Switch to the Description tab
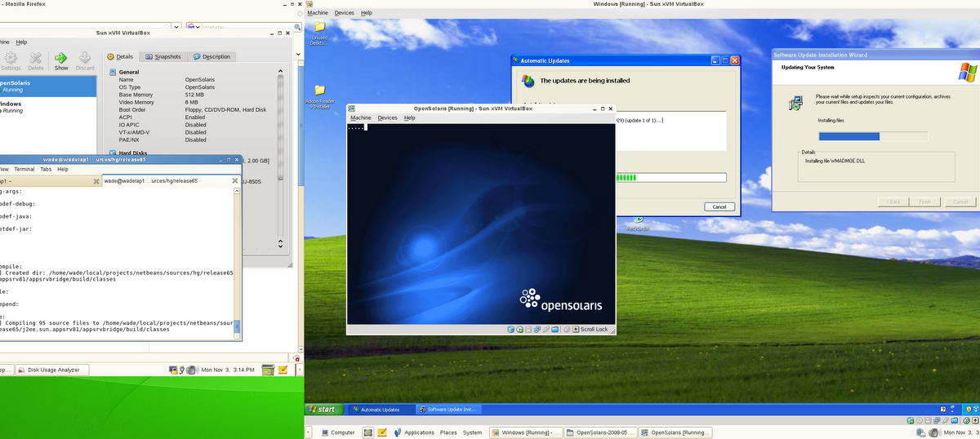 (x=212, y=56)
